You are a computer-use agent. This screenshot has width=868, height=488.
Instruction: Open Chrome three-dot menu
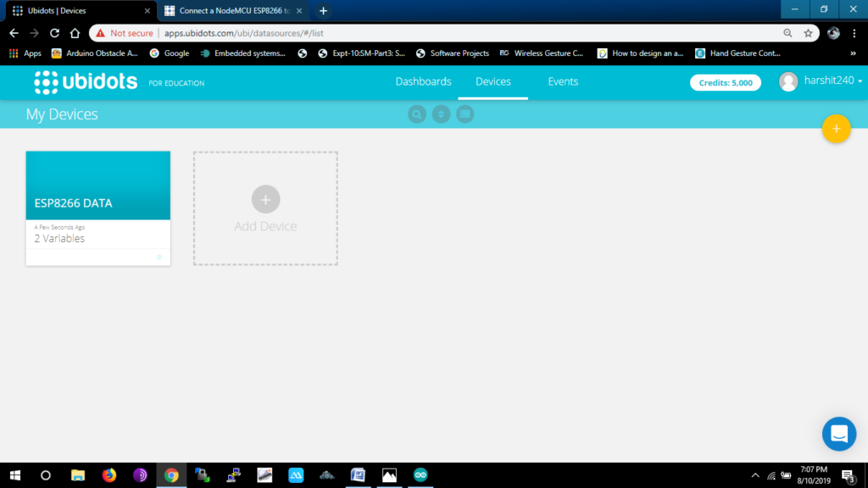[x=854, y=33]
